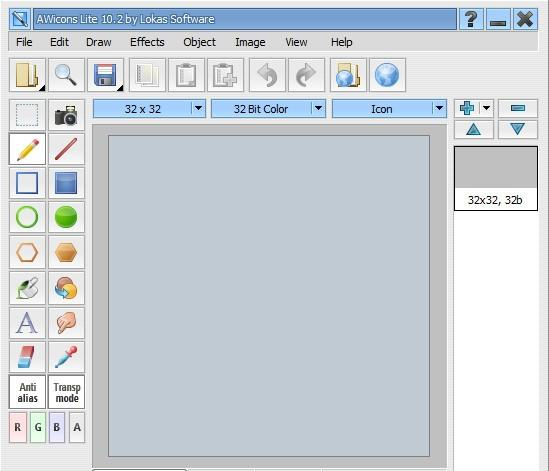Open the Effects menu
The width and height of the screenshot is (549, 471).
(147, 42)
